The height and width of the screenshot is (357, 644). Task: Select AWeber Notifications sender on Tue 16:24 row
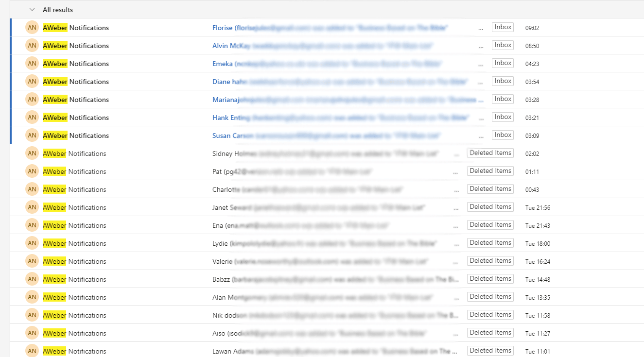[74, 261]
